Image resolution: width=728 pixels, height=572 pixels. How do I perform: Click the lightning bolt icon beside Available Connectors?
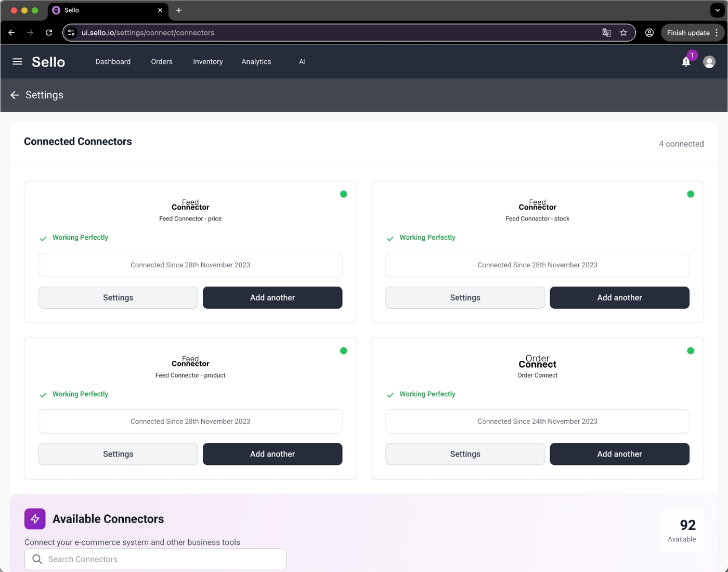pos(35,518)
